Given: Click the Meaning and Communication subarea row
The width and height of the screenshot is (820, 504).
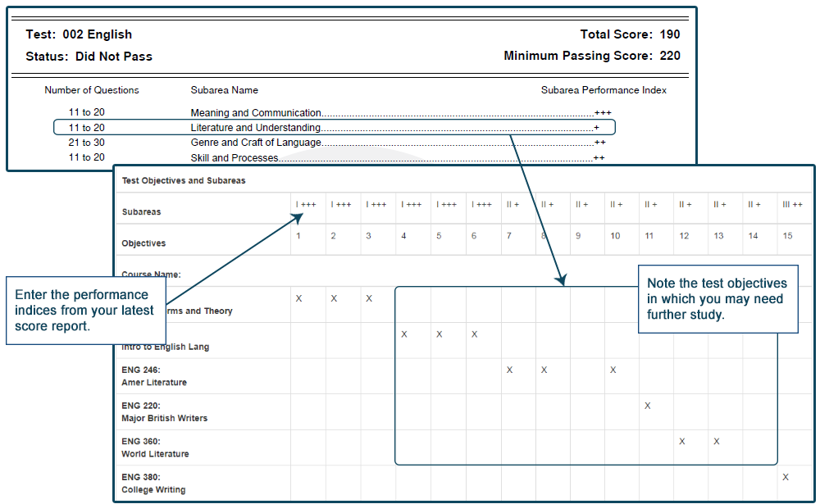Looking at the screenshot, I should 256,113.
